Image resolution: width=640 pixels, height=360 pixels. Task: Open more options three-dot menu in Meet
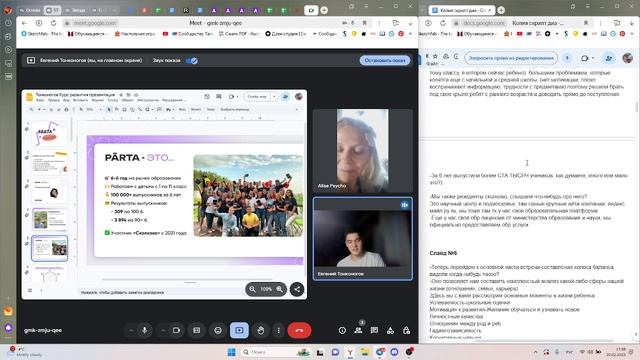(x=278, y=330)
